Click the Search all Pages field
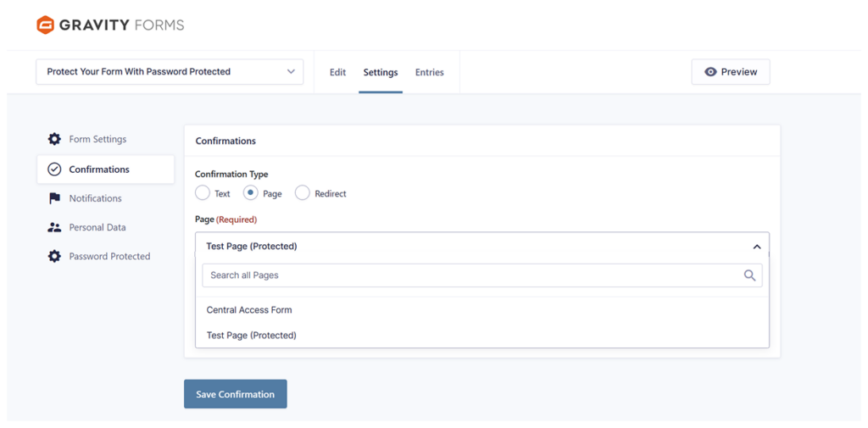The height and width of the screenshot is (428, 868). coord(482,275)
